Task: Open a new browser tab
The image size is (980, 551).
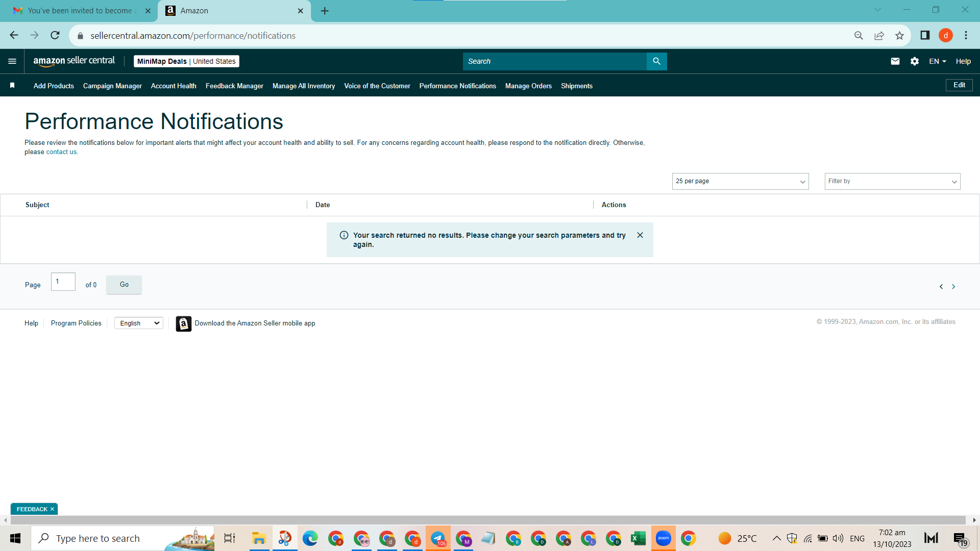Action: pyautogui.click(x=325, y=11)
